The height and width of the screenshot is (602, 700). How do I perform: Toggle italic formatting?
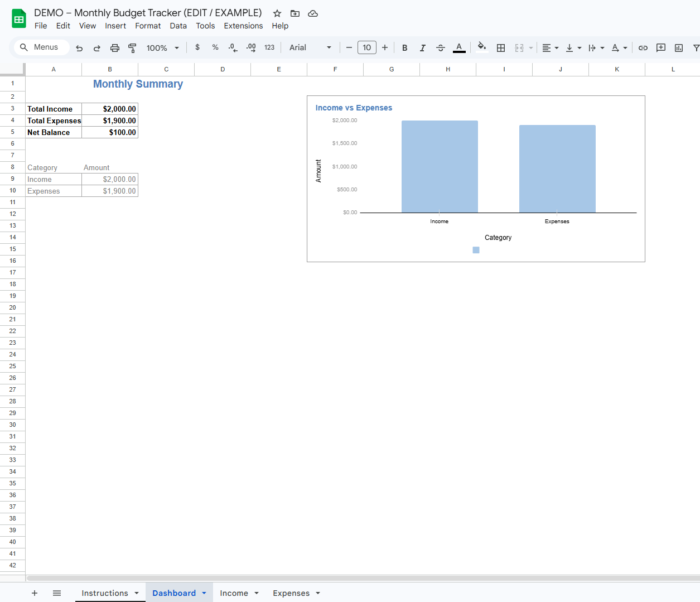(x=423, y=48)
